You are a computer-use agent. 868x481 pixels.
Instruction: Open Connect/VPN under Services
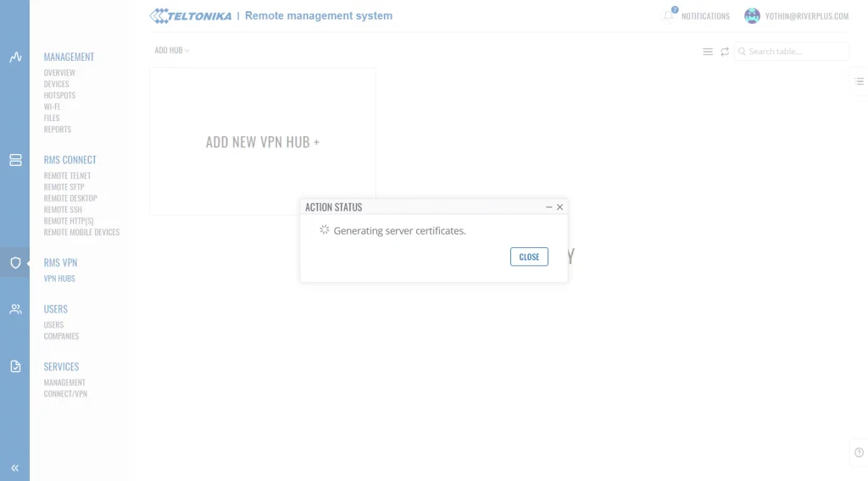[65, 394]
